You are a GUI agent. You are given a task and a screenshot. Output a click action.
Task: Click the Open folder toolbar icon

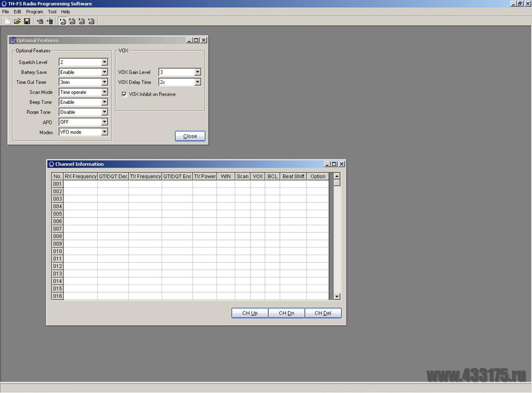point(17,21)
